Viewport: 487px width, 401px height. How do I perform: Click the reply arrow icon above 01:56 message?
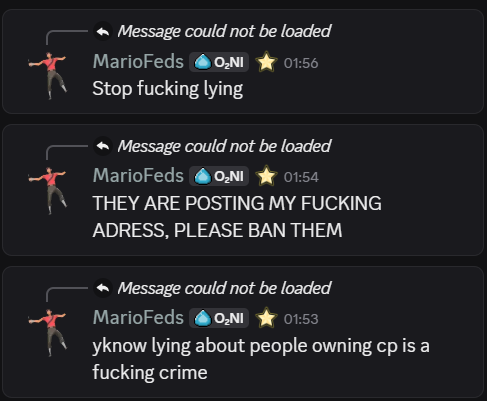tap(103, 32)
